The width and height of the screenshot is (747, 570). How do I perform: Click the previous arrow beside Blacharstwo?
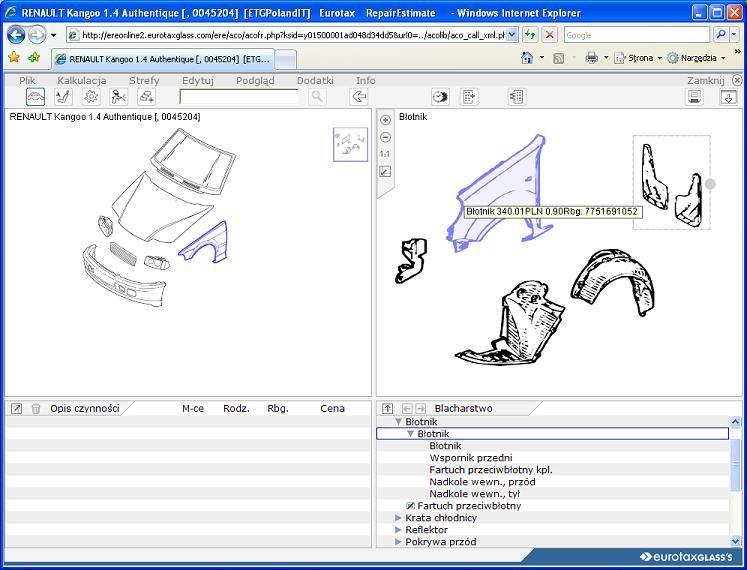407,408
